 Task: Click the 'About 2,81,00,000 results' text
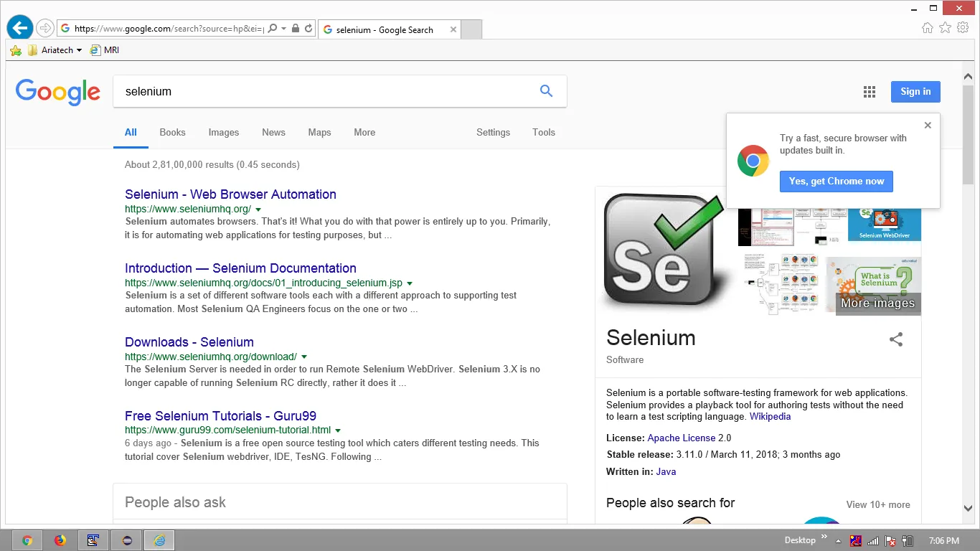click(212, 165)
